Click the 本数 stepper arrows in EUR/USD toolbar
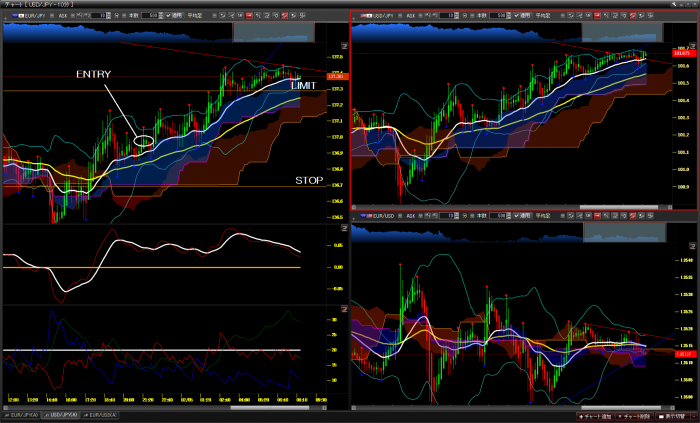The height and width of the screenshot is (423, 700). (x=508, y=216)
